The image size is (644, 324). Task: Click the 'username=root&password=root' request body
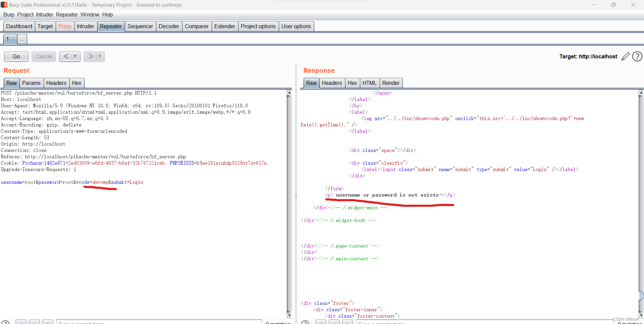pyautogui.click(x=72, y=182)
